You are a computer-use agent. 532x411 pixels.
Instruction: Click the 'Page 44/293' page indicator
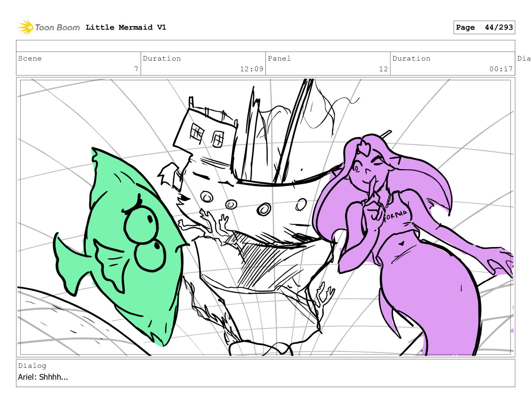coord(484,27)
